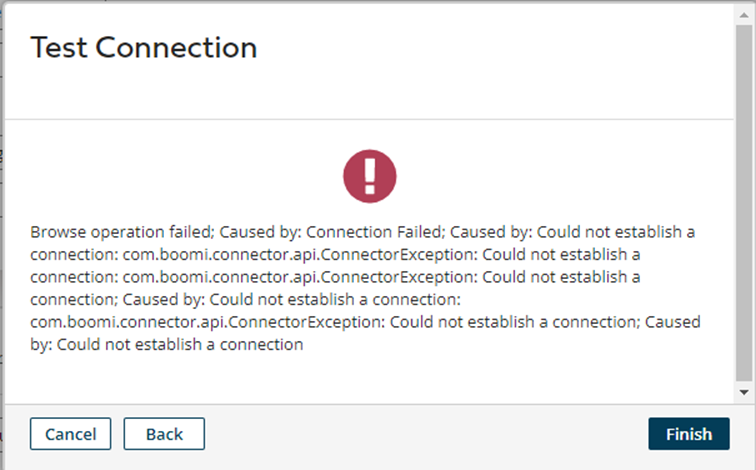Click the word "Connection" in the dialog title
Screen dimensions: 756x470
[176, 47]
